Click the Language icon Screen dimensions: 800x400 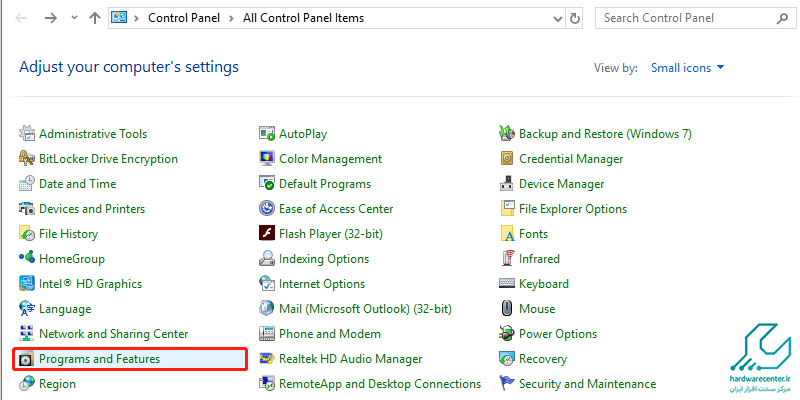pyautogui.click(x=27, y=309)
